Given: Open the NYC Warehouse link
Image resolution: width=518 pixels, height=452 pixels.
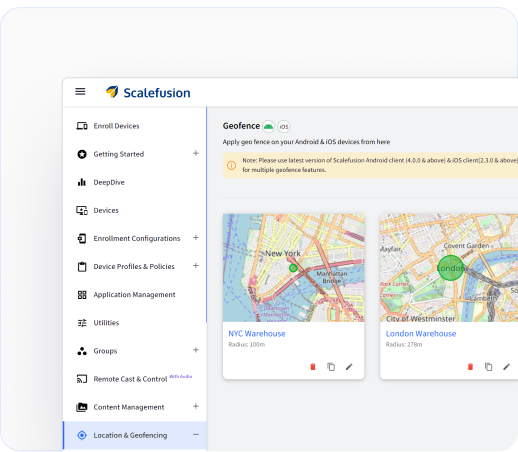Looking at the screenshot, I should click(x=257, y=334).
